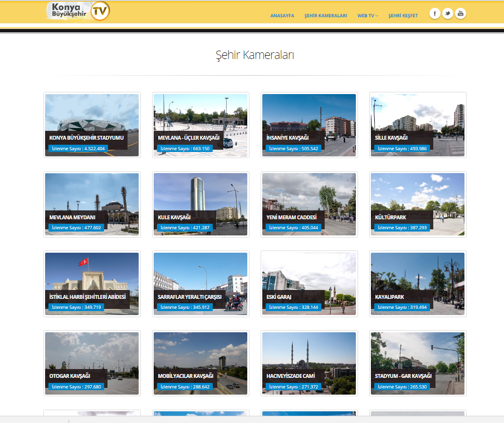Open the Facebook social icon
The height and width of the screenshot is (423, 504).
click(434, 13)
